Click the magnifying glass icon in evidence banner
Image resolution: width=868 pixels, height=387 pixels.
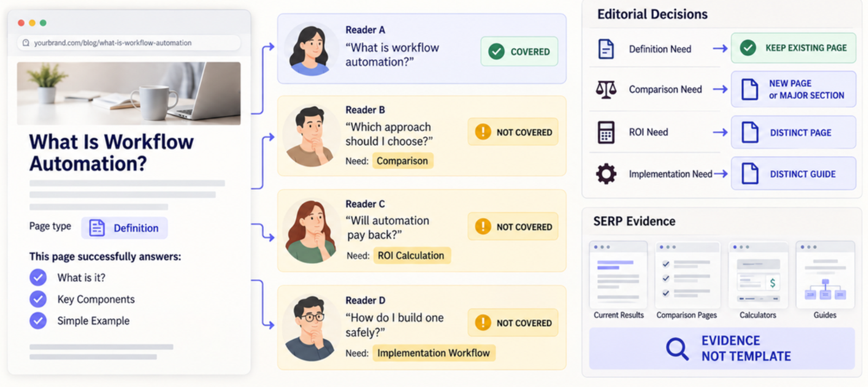[x=677, y=349]
